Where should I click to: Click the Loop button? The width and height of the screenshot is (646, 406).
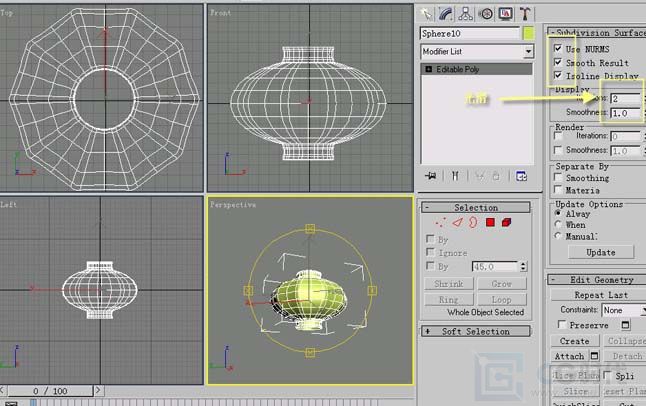pyautogui.click(x=501, y=300)
